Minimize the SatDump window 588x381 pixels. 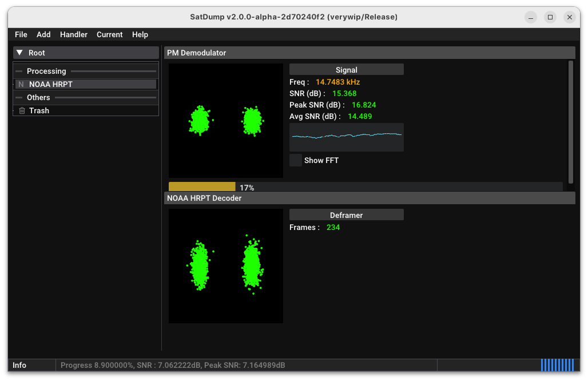531,17
